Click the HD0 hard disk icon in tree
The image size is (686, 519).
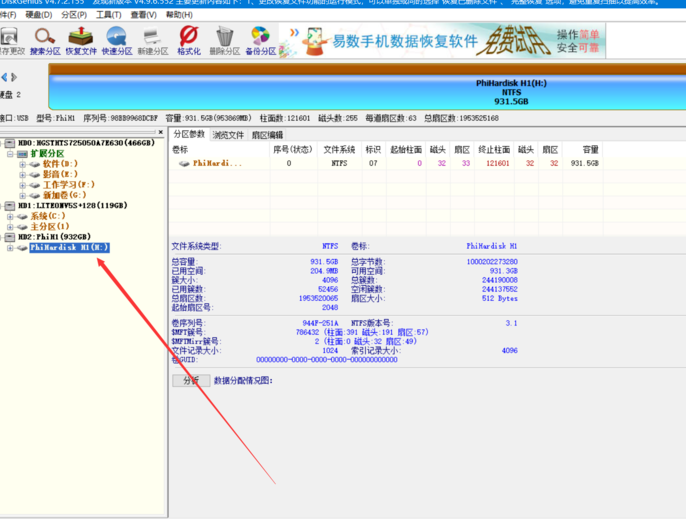click(10, 143)
